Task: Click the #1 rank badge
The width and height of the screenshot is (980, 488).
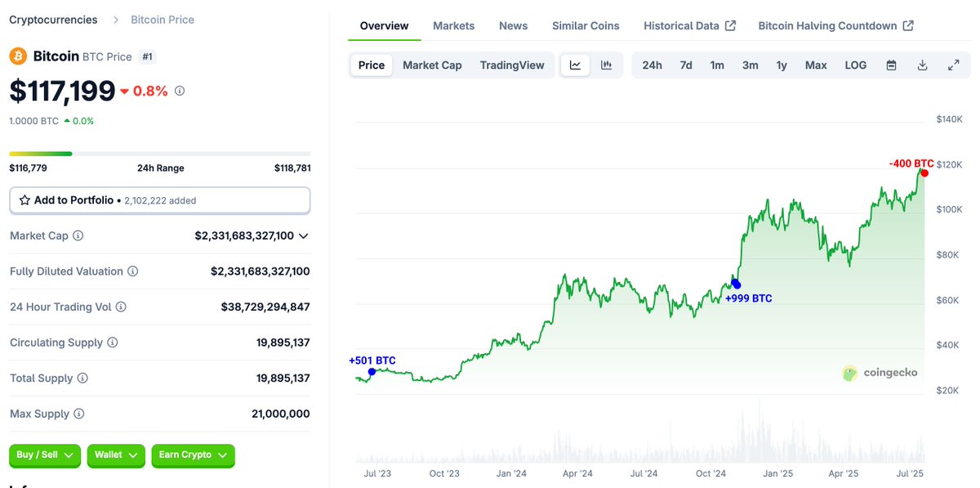Action: click(x=148, y=57)
